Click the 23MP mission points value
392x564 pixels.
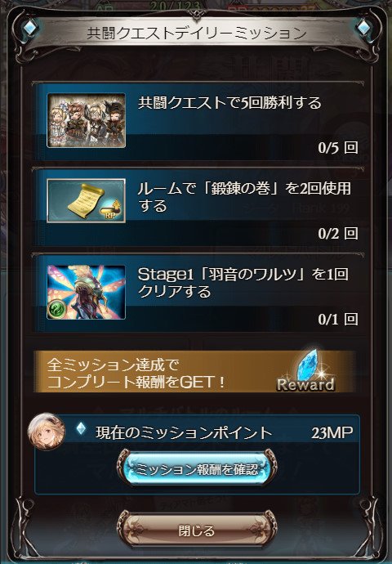(332, 433)
